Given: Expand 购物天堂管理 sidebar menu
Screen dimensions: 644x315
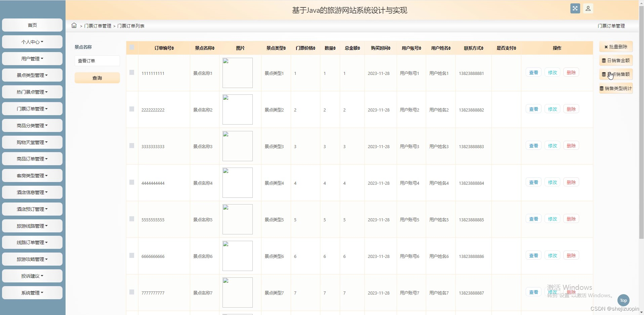Looking at the screenshot, I should coord(32,142).
